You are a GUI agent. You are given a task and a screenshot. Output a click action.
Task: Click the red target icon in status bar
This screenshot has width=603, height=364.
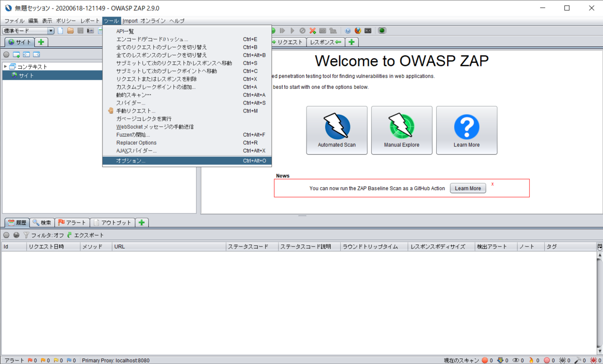[x=546, y=360]
